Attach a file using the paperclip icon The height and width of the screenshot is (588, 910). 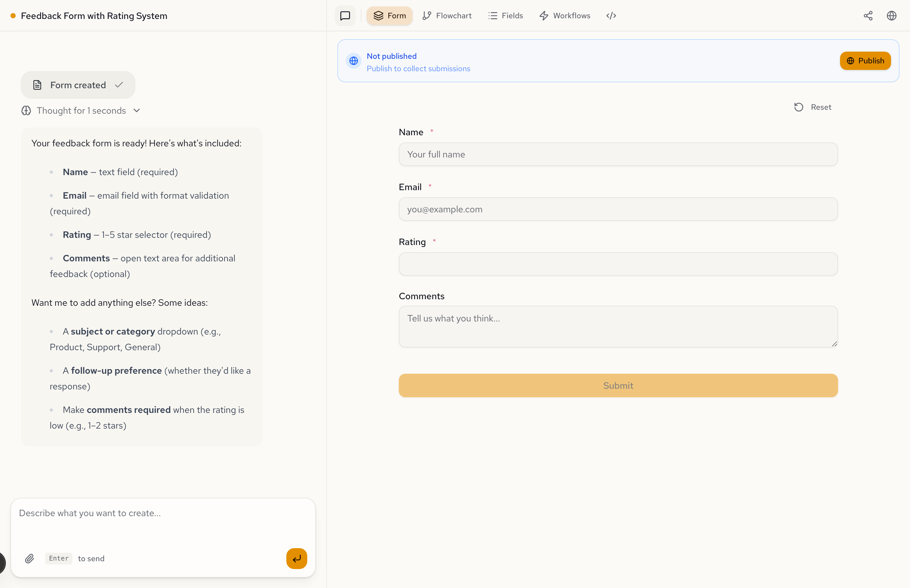tap(29, 558)
